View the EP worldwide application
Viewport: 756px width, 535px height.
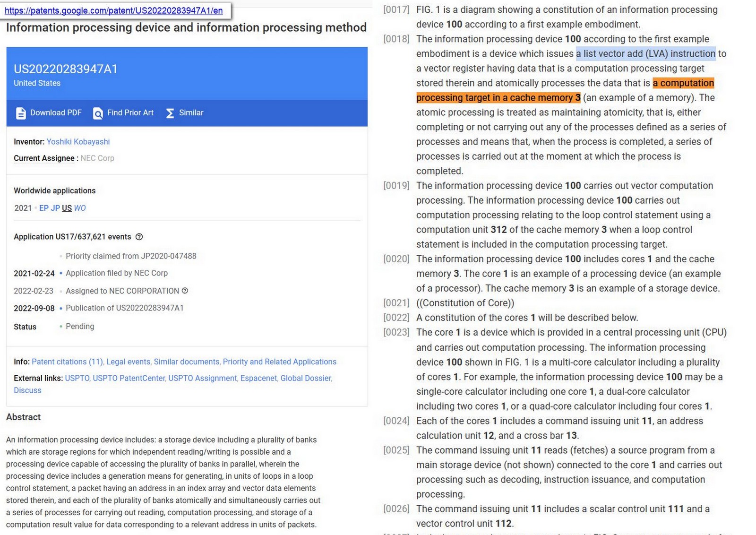pyautogui.click(x=43, y=208)
